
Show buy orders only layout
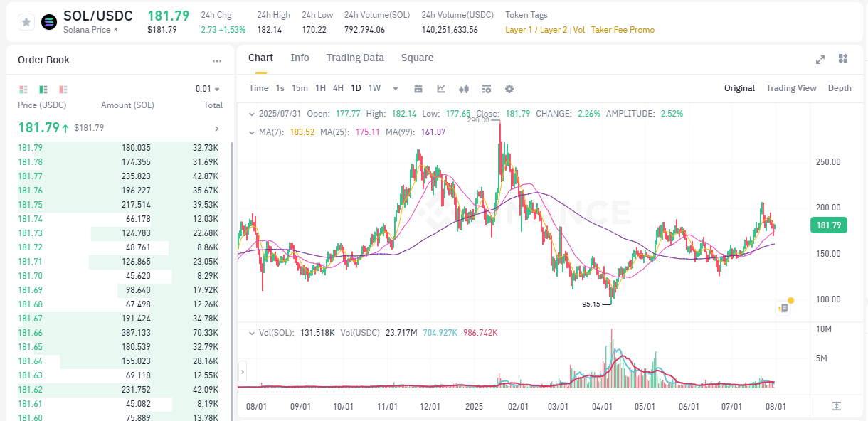point(43,90)
